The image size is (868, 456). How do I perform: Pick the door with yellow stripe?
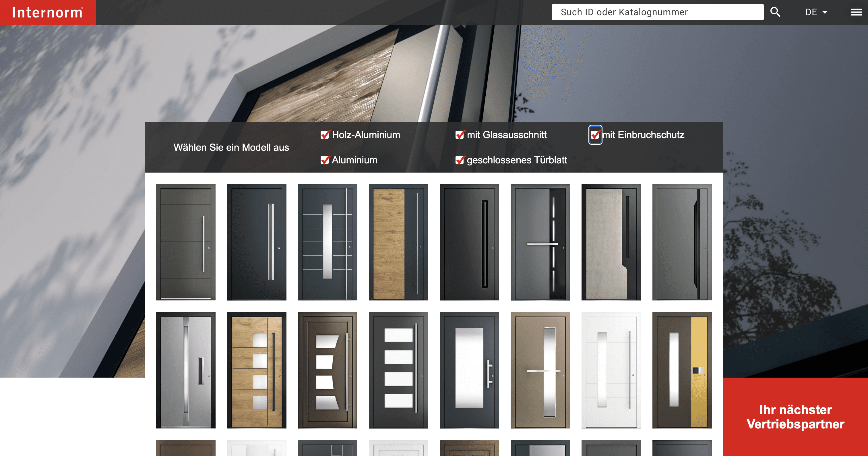click(682, 370)
